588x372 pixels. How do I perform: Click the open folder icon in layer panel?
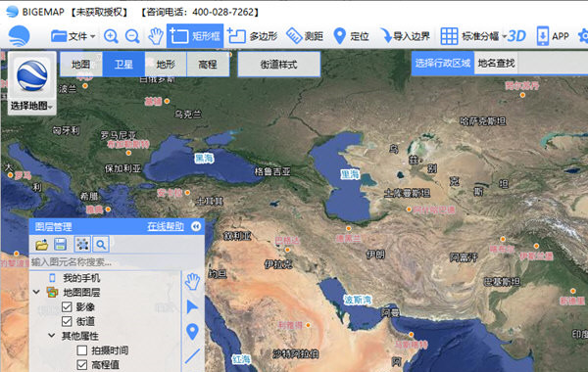[x=41, y=245]
